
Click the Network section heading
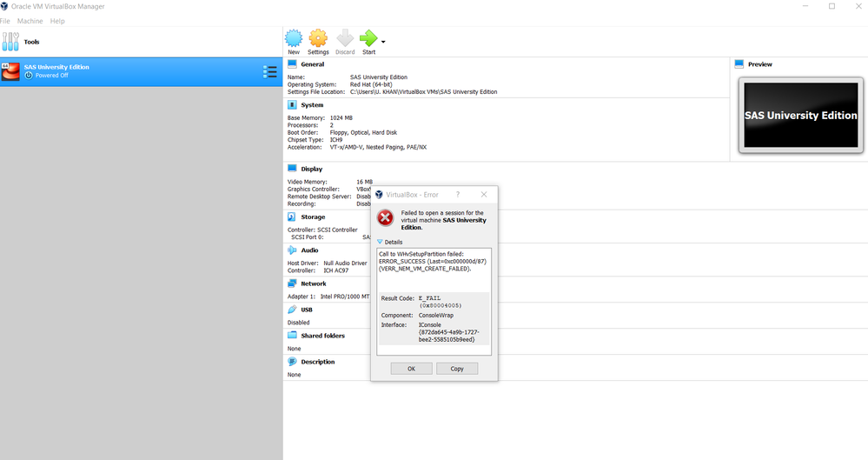(x=314, y=283)
